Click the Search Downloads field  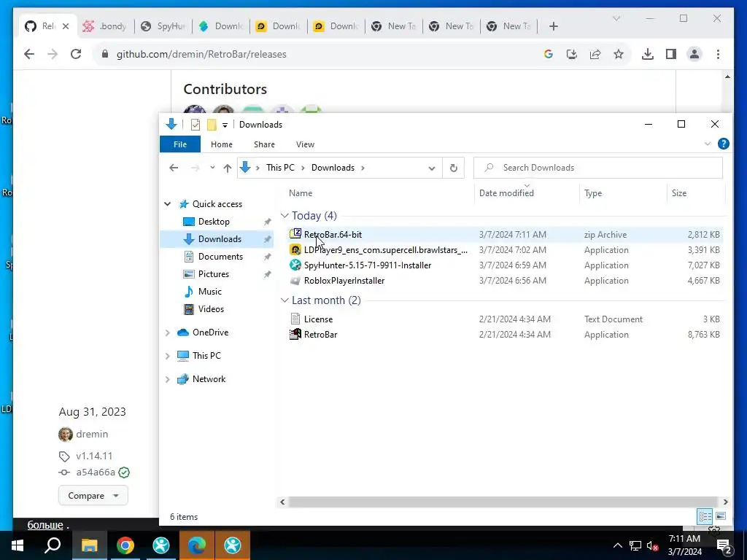(x=598, y=168)
